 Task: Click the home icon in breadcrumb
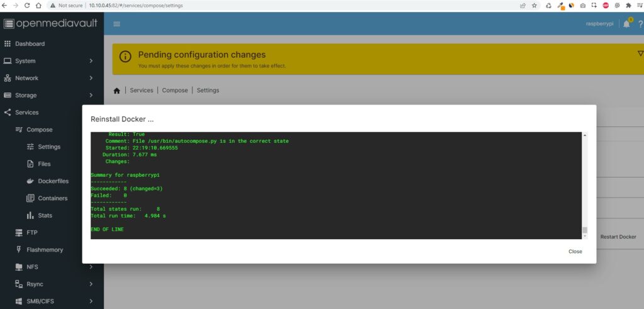pyautogui.click(x=116, y=91)
